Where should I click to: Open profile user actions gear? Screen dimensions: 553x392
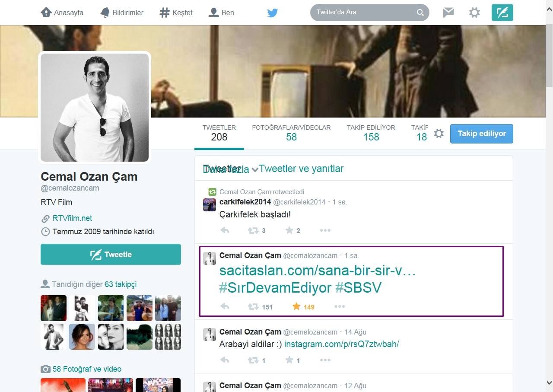coord(439,134)
